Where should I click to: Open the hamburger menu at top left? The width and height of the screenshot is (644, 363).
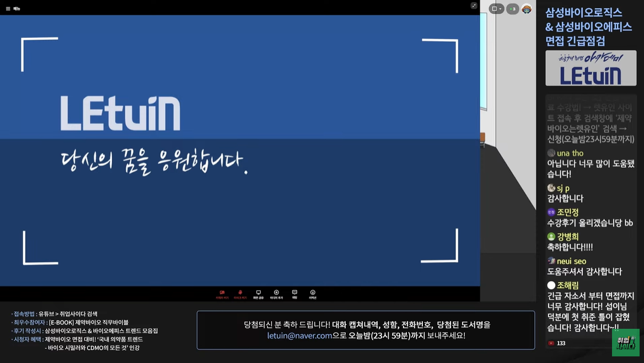click(8, 8)
